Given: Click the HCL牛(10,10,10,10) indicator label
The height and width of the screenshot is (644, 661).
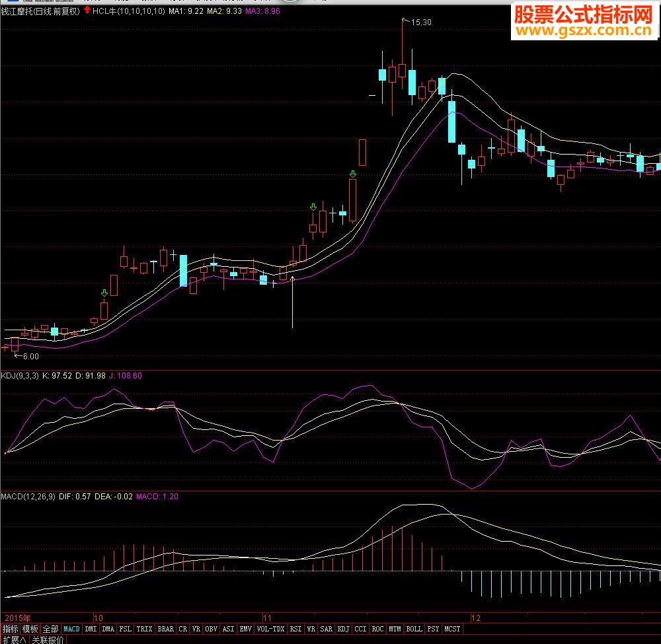Looking at the screenshot, I should pyautogui.click(x=129, y=11).
